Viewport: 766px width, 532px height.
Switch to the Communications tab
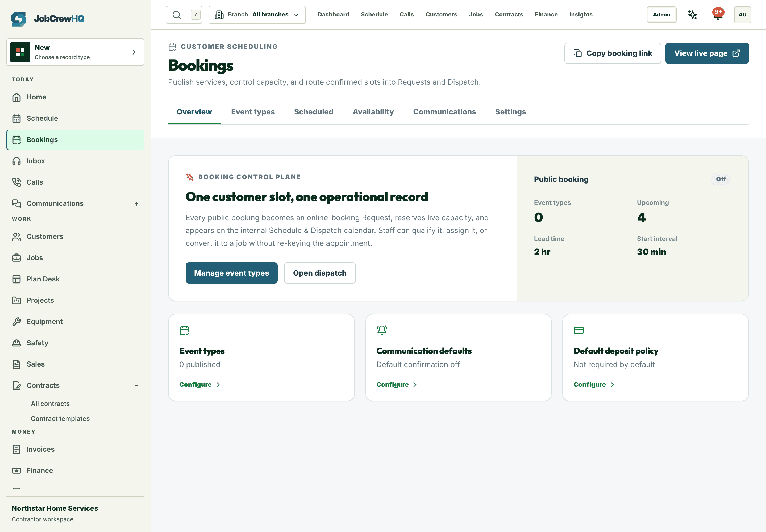point(445,112)
